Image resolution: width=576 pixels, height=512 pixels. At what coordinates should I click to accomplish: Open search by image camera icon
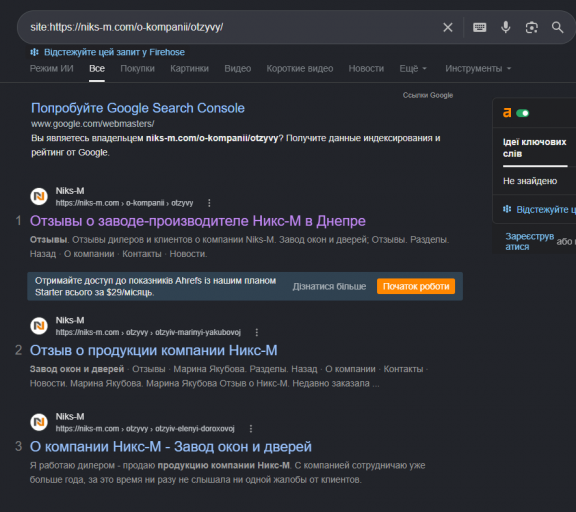tap(532, 27)
